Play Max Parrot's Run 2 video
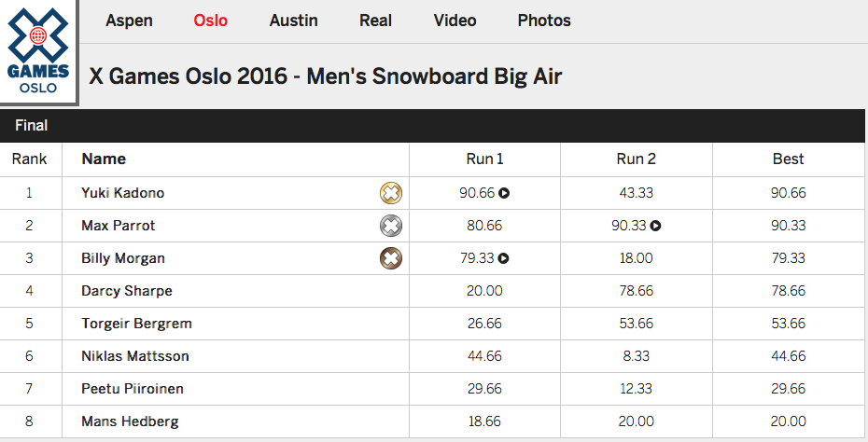This screenshot has height=442, width=868. (x=656, y=227)
